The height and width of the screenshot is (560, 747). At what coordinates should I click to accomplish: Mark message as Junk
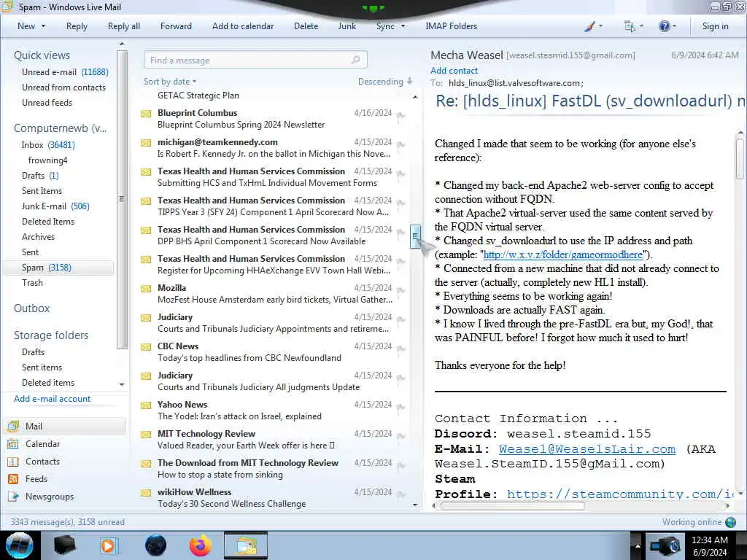[347, 26]
